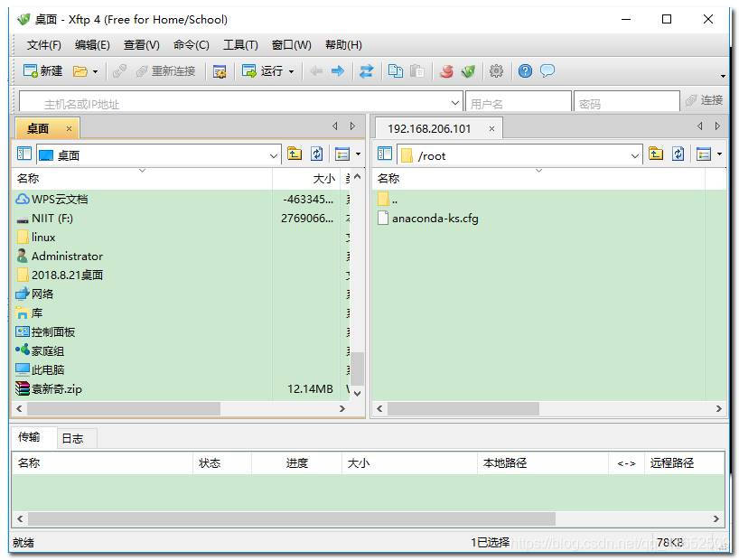Expand the open-session dropdown arrow
739x560 pixels.
click(x=95, y=71)
